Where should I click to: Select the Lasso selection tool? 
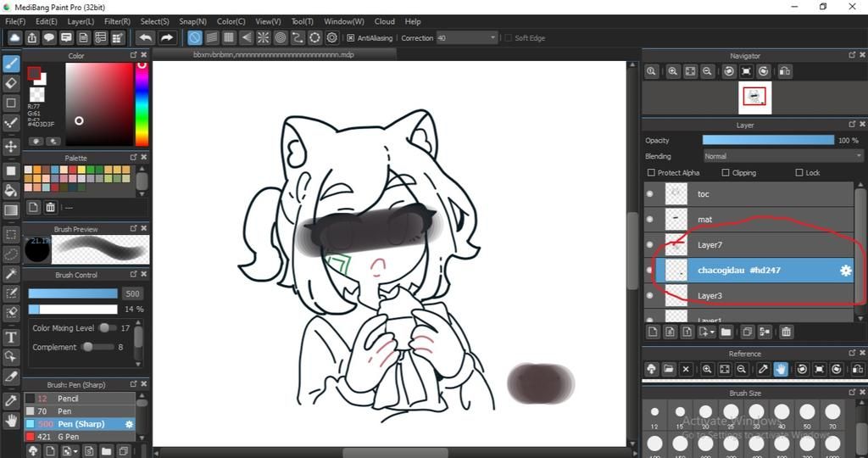(x=11, y=254)
